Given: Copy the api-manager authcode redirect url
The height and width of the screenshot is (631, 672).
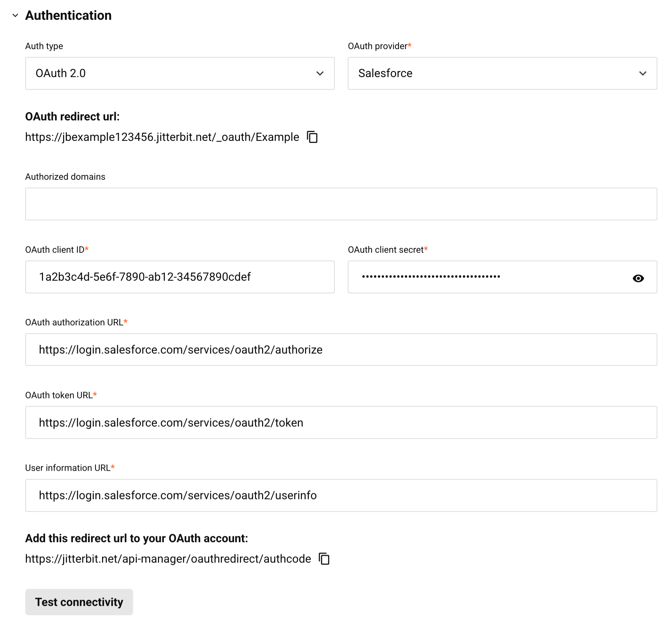Looking at the screenshot, I should (324, 559).
